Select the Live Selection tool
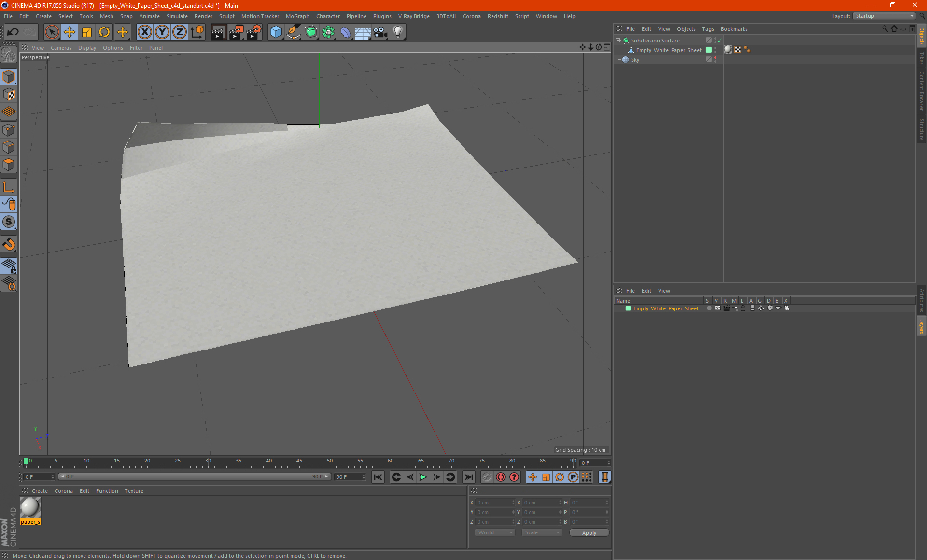The image size is (927, 560). point(52,32)
